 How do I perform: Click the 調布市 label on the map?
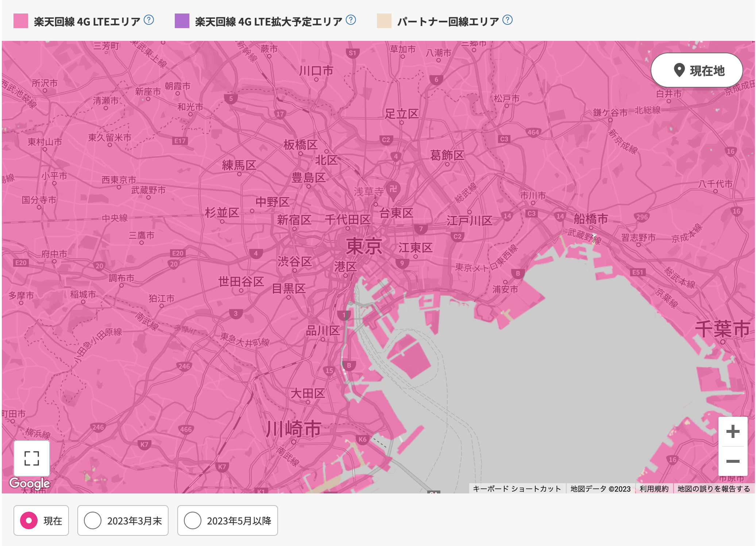pos(121,278)
